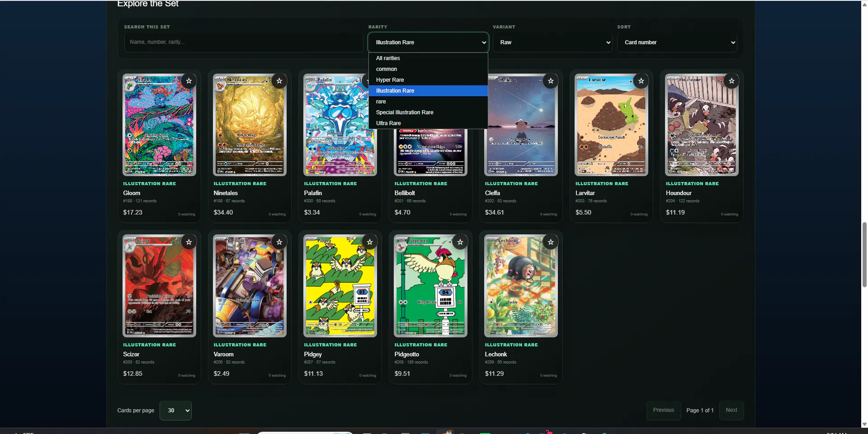Select the common rarity option
868x434 pixels.
(428, 69)
